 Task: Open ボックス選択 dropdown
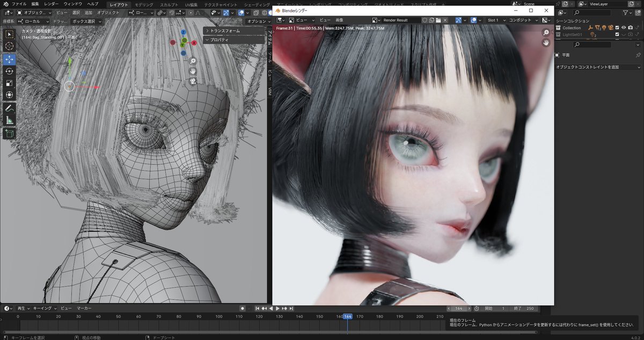(x=87, y=21)
